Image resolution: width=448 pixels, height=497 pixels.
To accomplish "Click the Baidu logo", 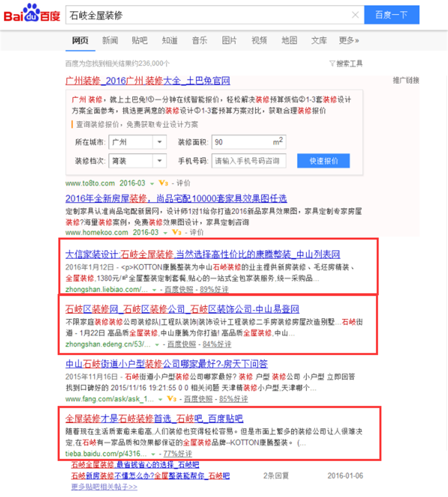I will pos(32,13).
